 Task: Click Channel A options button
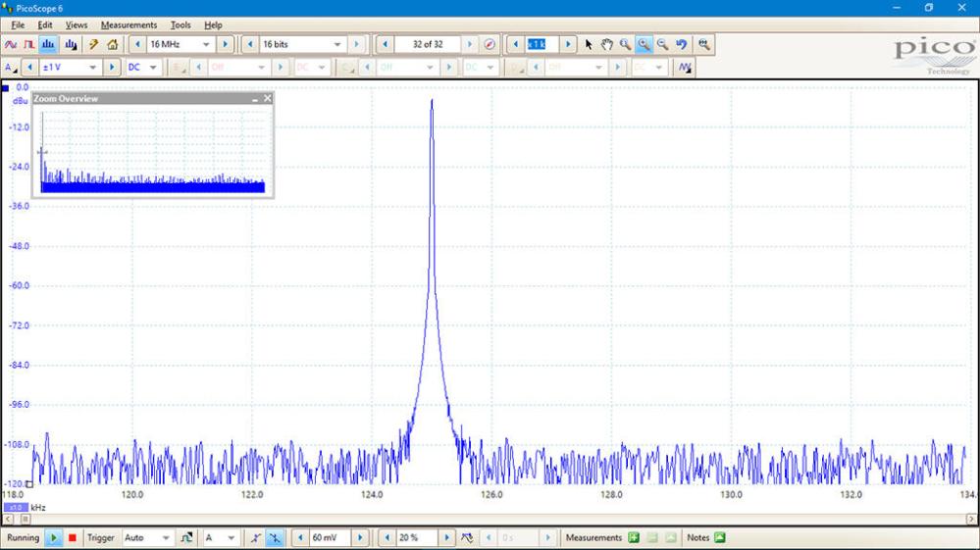(x=11, y=68)
